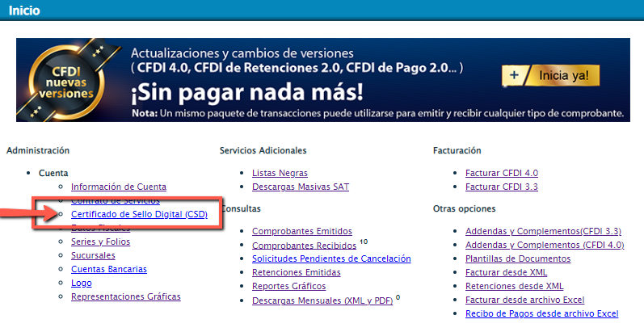The height and width of the screenshot is (332, 644).
Task: Open Recibo de Pagos desde archivo Excel
Action: 541,313
